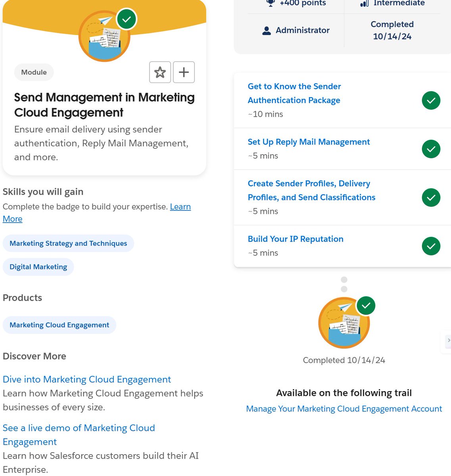The image size is (451, 476).
Task: Click green checkmark on completed badge
Action: tap(366, 306)
